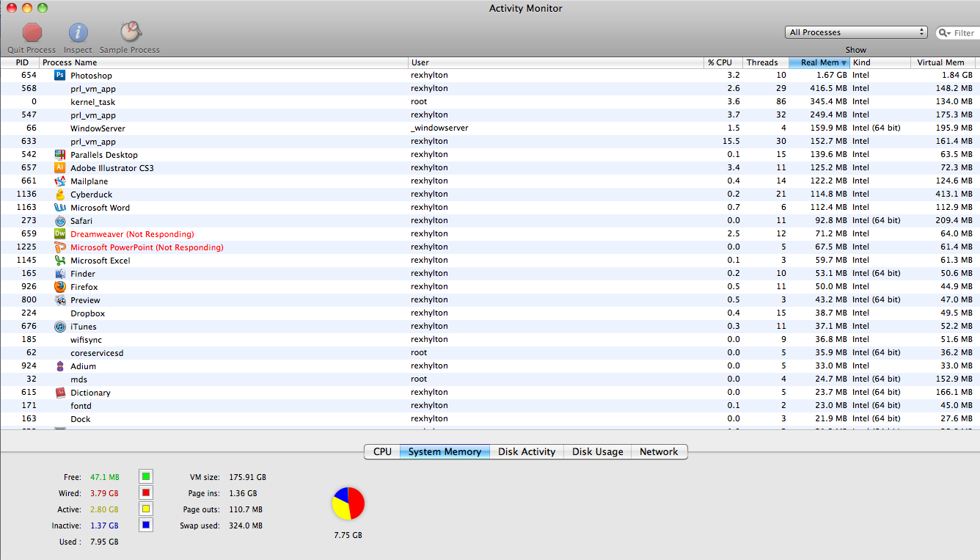980x560 pixels.
Task: Open the Inspect info icon
Action: click(x=78, y=32)
